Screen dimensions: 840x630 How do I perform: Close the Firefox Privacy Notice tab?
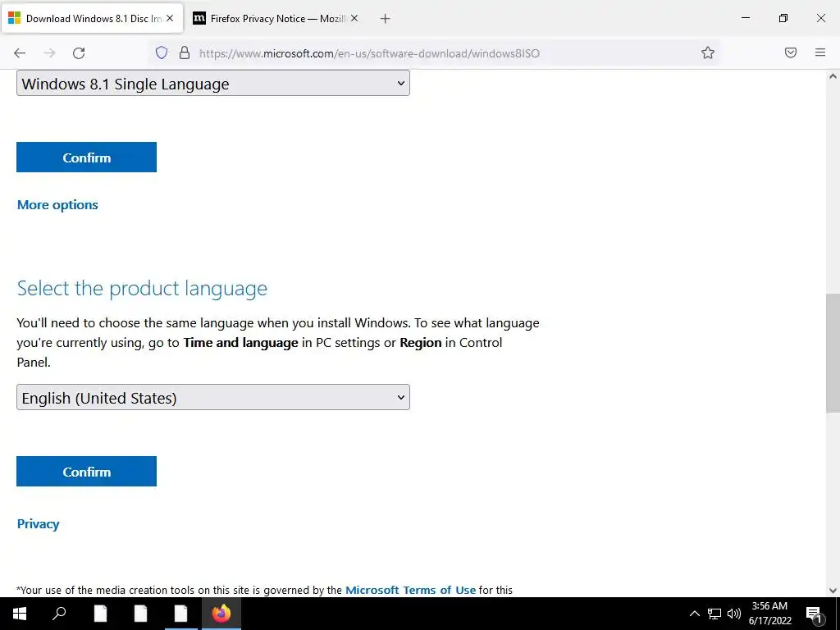click(x=354, y=18)
